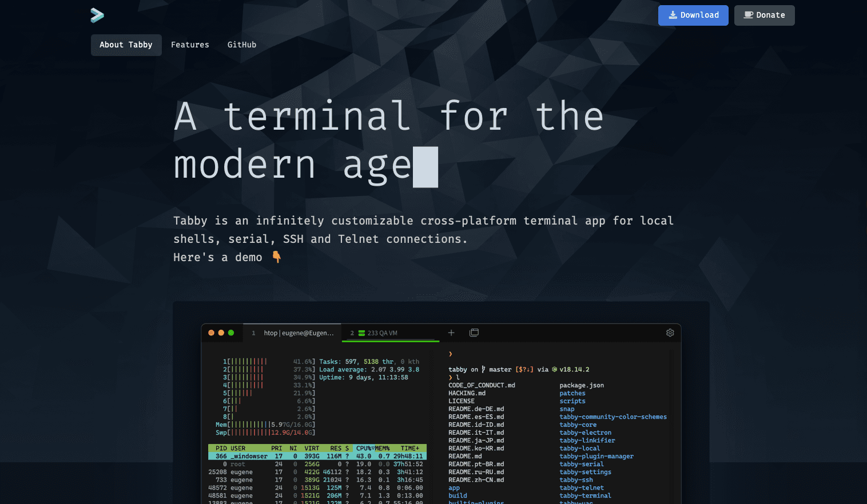Click the tabby-ssh directory name
This screenshot has height=504, width=867.
[x=576, y=480]
